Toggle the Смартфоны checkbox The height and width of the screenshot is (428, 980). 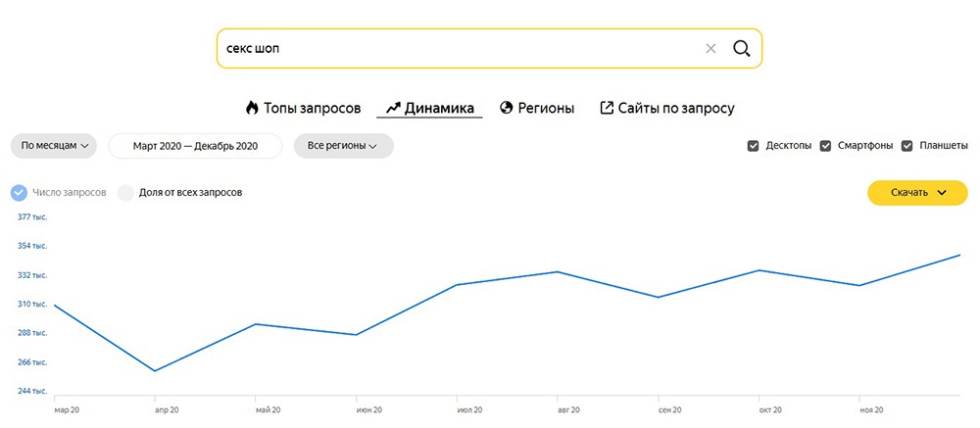pyautogui.click(x=825, y=146)
